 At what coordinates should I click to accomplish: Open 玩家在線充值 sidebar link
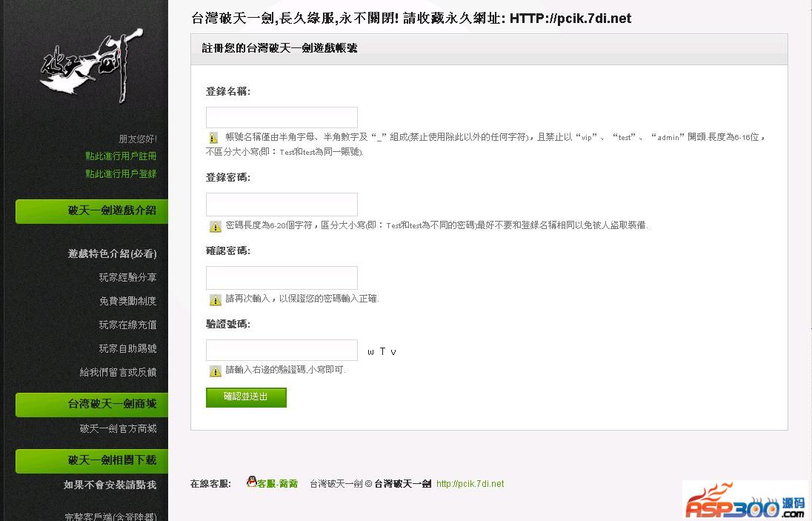[x=127, y=325]
